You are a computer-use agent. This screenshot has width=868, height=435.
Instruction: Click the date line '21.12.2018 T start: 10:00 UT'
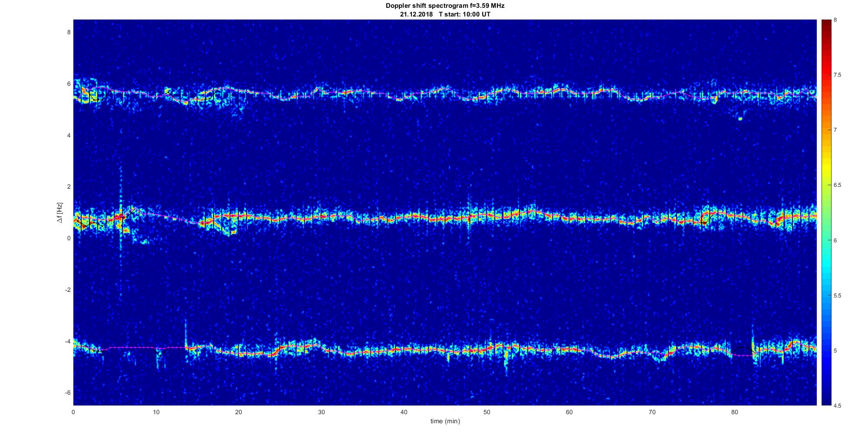click(x=445, y=14)
